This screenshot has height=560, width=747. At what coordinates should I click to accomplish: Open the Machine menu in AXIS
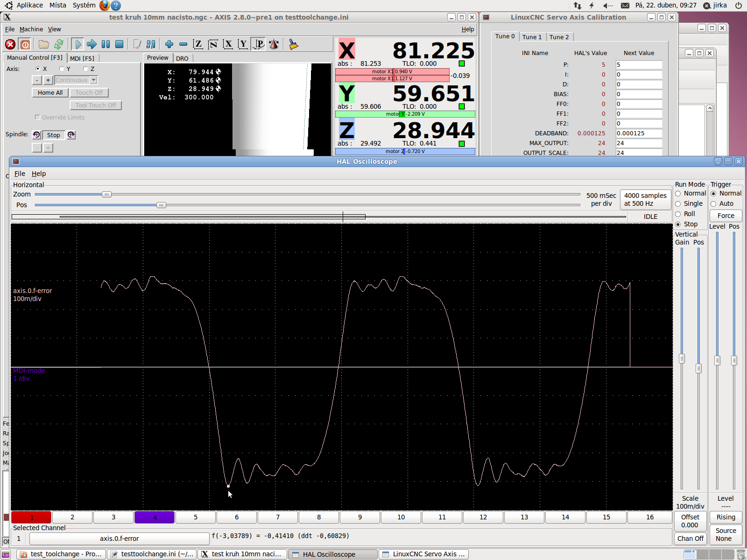[31, 29]
